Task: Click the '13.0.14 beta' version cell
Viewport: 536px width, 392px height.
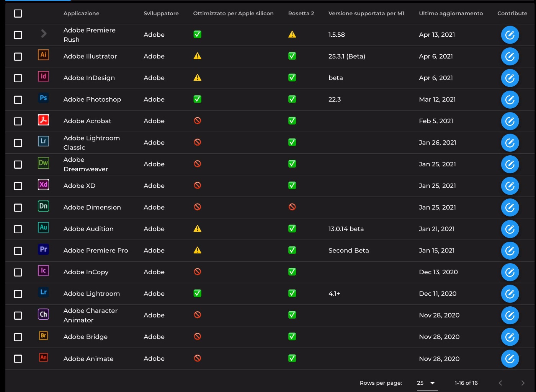Action: click(346, 229)
